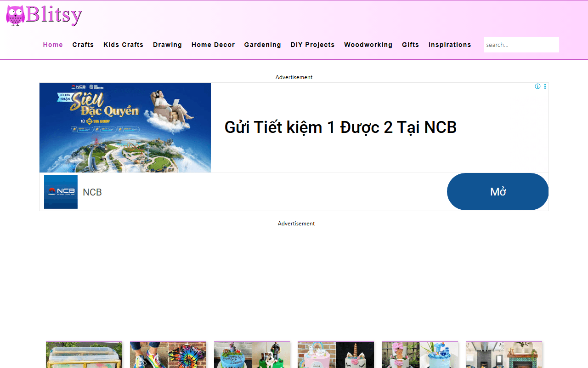Open the tie-dye sneakers article thumbnail

click(x=168, y=355)
